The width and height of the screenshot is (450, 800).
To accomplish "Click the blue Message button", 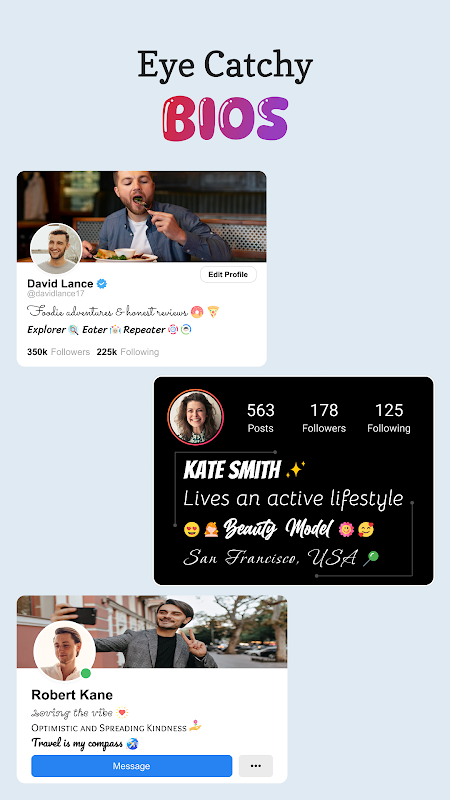I will [132, 766].
